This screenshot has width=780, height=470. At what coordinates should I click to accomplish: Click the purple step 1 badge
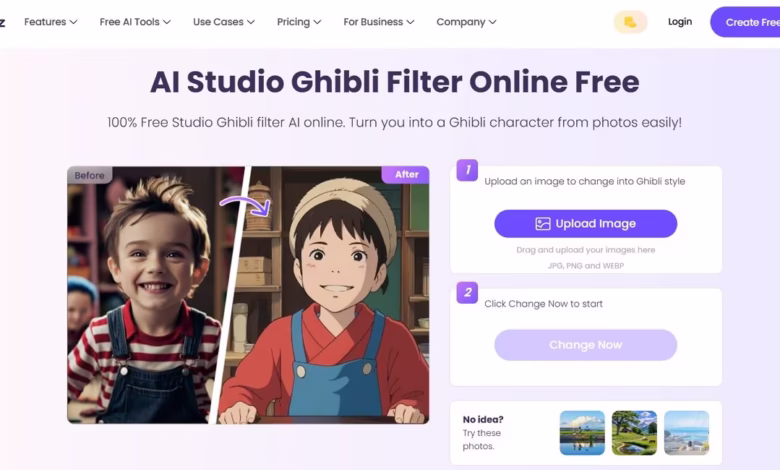tap(467, 170)
